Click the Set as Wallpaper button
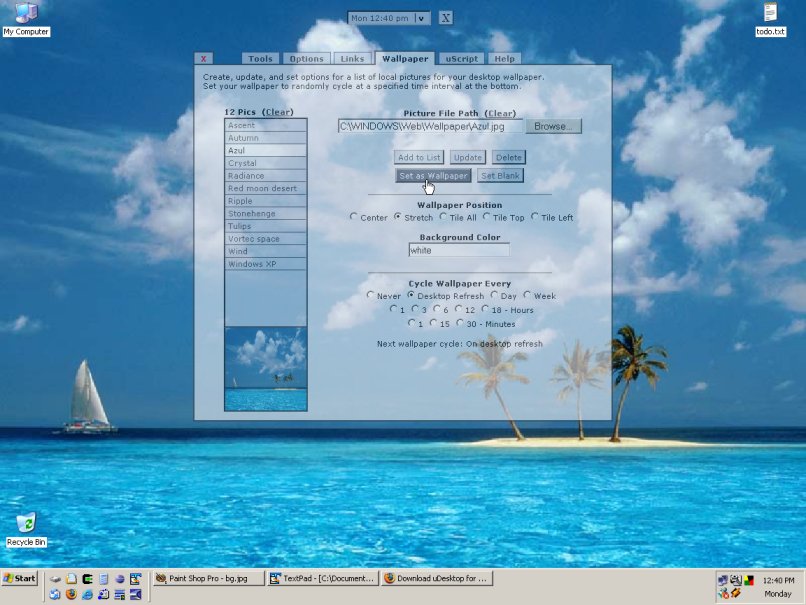The width and height of the screenshot is (806, 605). (x=433, y=176)
